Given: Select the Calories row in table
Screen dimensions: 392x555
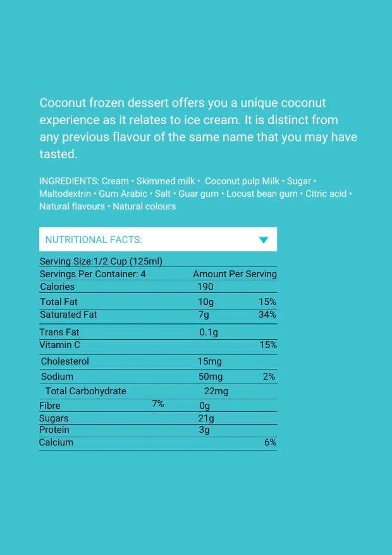Looking at the screenshot, I should [x=158, y=286].
